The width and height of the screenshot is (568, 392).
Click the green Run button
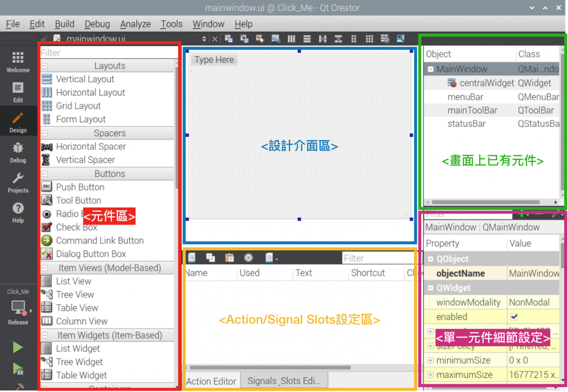tap(18, 347)
